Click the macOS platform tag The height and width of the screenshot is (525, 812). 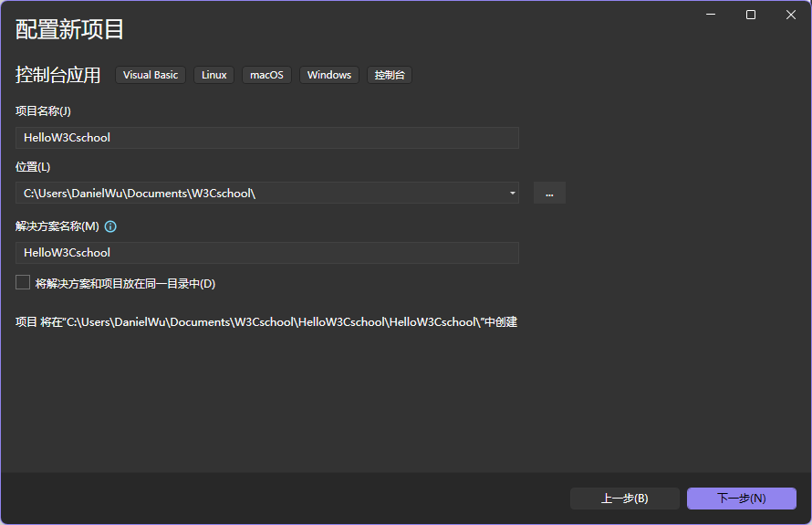266,75
